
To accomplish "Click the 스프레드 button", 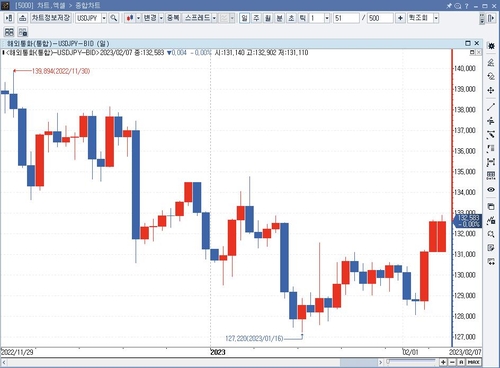I will tap(197, 18).
